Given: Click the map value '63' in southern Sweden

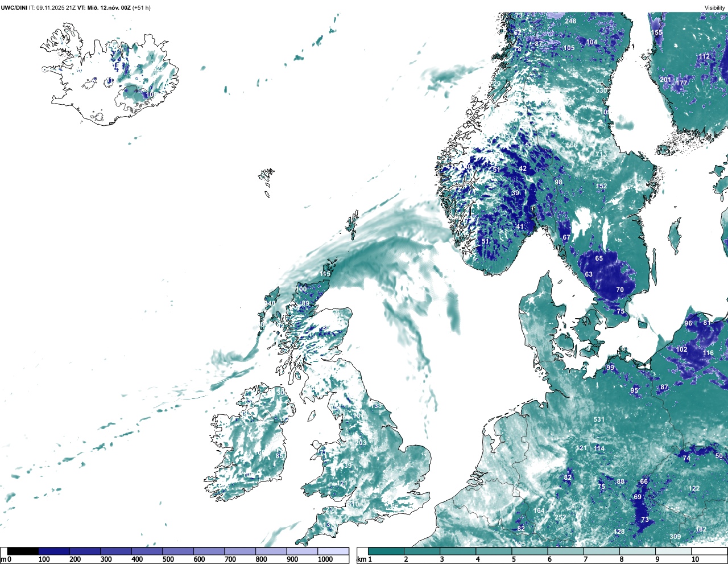Looking at the screenshot, I should (589, 274).
